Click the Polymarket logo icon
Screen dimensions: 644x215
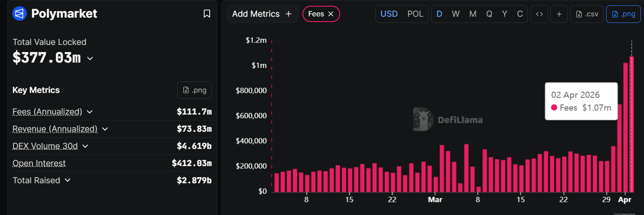pyautogui.click(x=19, y=14)
